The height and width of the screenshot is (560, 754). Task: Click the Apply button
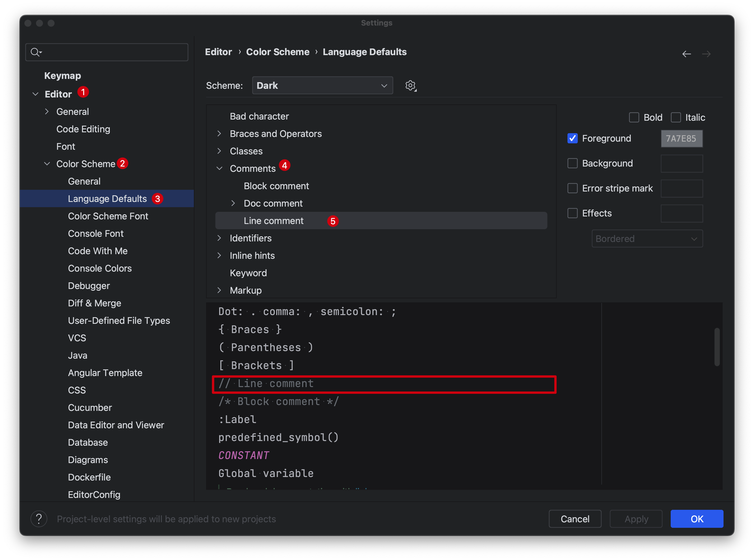(636, 519)
